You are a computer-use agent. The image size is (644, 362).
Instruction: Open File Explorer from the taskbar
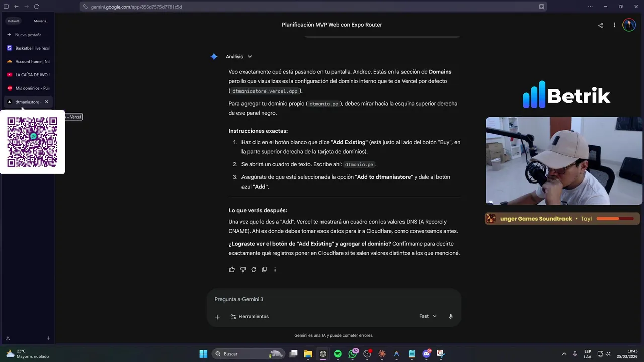click(308, 354)
